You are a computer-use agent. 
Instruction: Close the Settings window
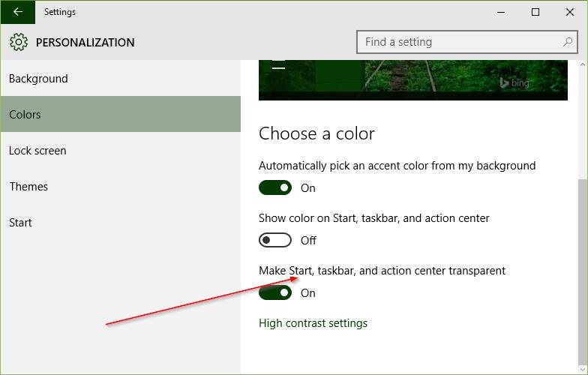[569, 12]
